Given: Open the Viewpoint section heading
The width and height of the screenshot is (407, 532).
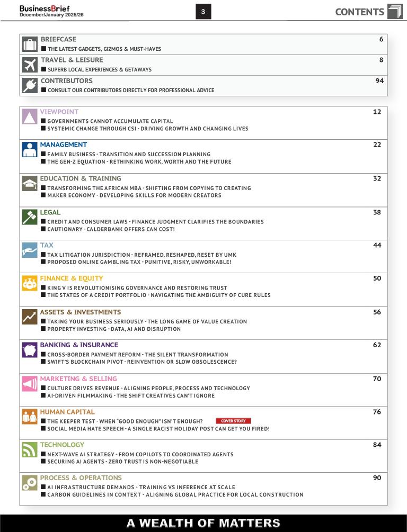Looking at the screenshot, I should tap(59, 112).
